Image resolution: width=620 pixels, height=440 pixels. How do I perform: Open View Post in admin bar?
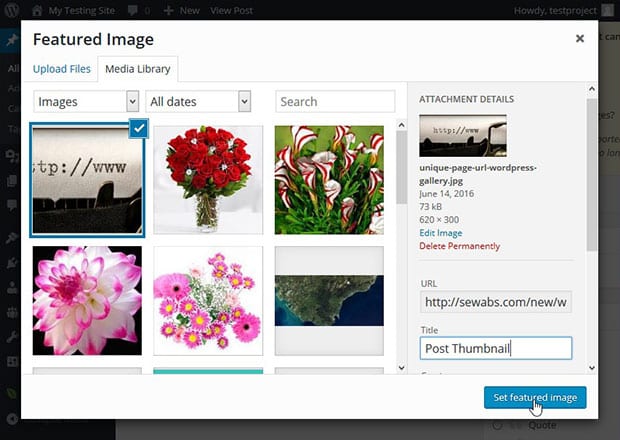coord(231,11)
